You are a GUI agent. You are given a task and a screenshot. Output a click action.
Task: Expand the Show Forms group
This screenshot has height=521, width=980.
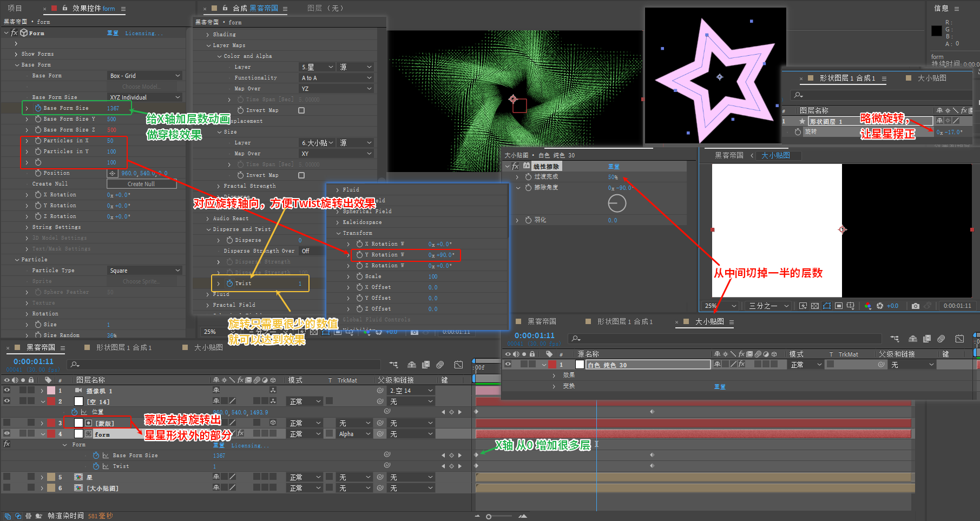pos(17,54)
